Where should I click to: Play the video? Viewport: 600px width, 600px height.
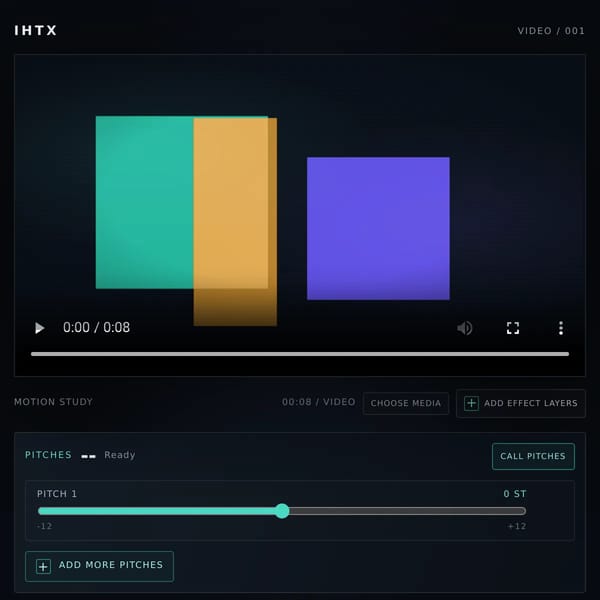tap(39, 328)
